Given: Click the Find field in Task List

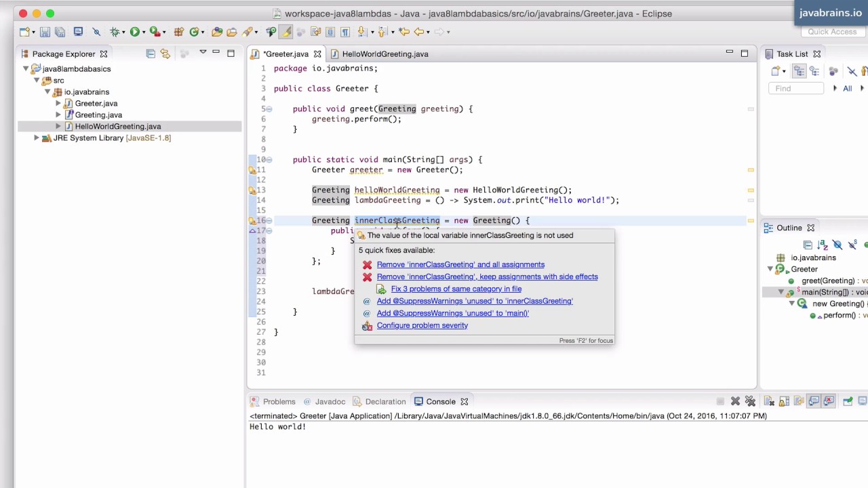Looking at the screenshot, I should click(x=796, y=88).
